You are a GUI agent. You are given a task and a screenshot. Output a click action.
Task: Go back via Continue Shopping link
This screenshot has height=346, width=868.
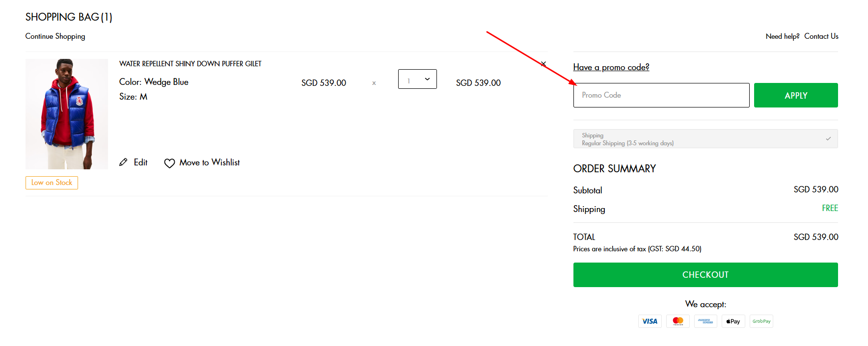[55, 36]
